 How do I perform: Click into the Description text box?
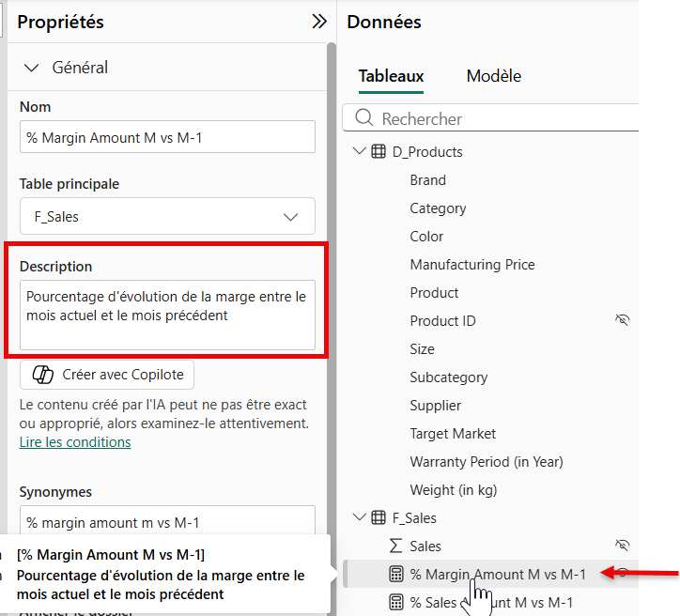tap(167, 315)
